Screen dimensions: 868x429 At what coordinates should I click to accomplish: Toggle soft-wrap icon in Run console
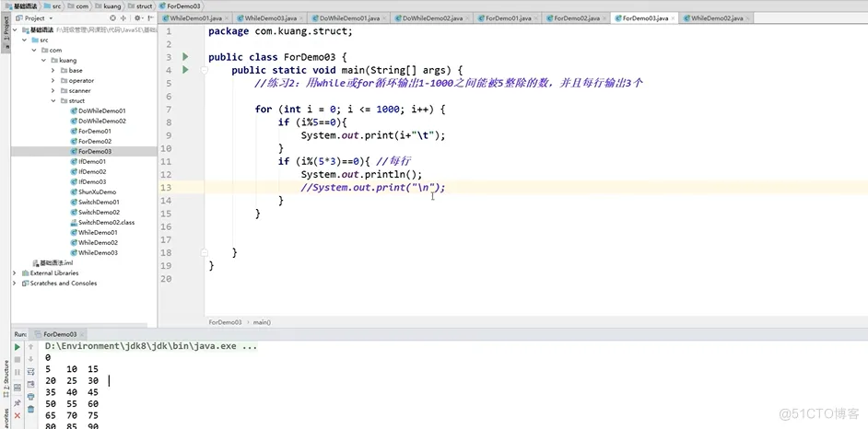(x=31, y=372)
